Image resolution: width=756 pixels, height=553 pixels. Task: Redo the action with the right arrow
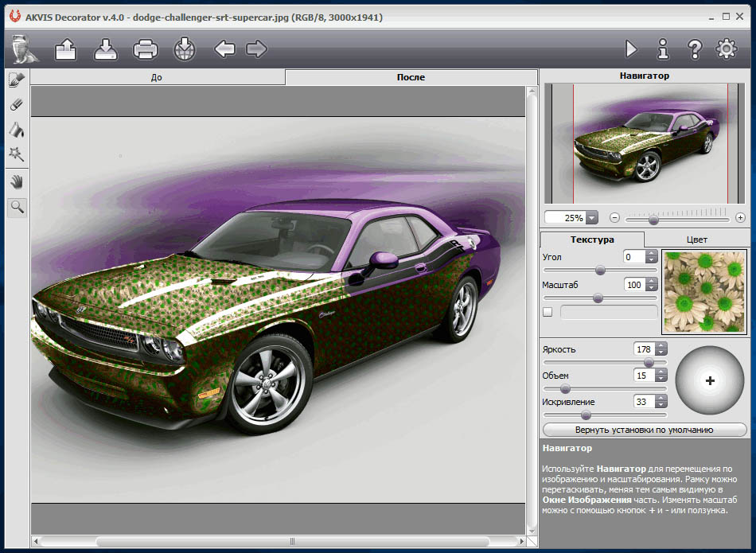pyautogui.click(x=256, y=49)
